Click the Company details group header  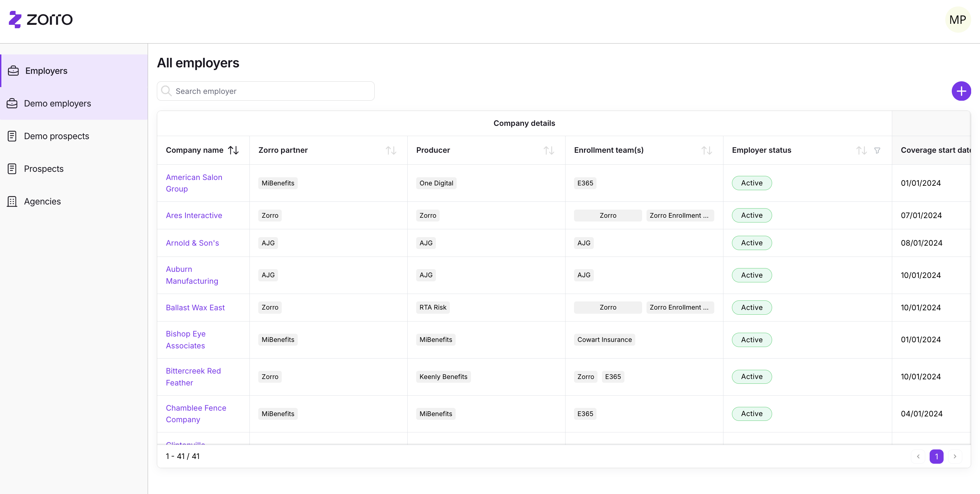(524, 123)
